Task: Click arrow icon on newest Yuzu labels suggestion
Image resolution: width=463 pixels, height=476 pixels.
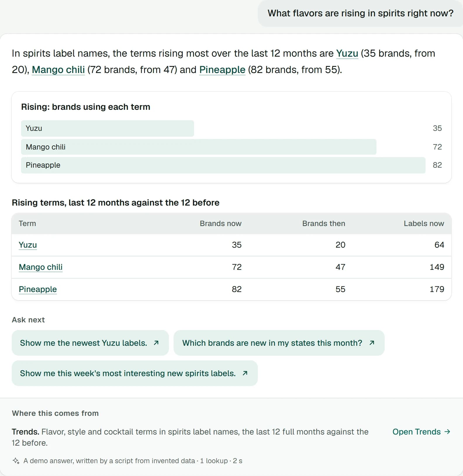Action: point(156,343)
